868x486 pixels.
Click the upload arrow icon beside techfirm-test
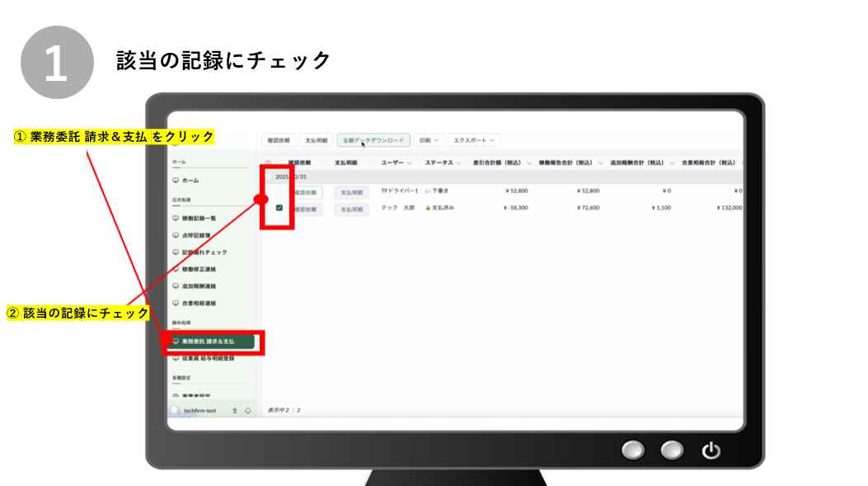(x=235, y=410)
